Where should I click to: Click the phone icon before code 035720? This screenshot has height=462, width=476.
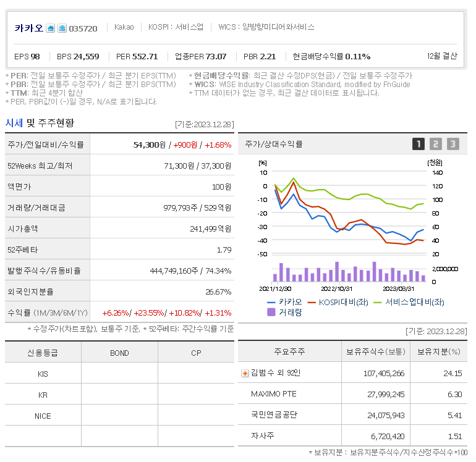(62, 28)
